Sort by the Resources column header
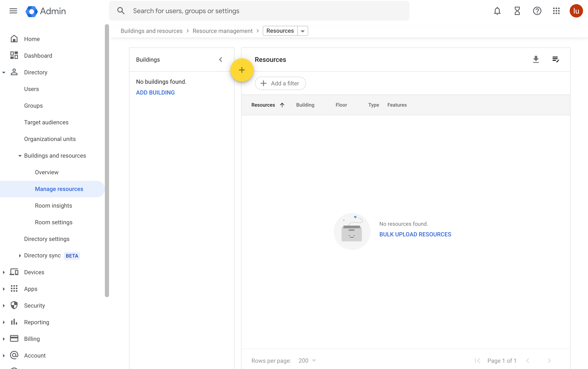The height and width of the screenshot is (369, 588). coord(263,105)
